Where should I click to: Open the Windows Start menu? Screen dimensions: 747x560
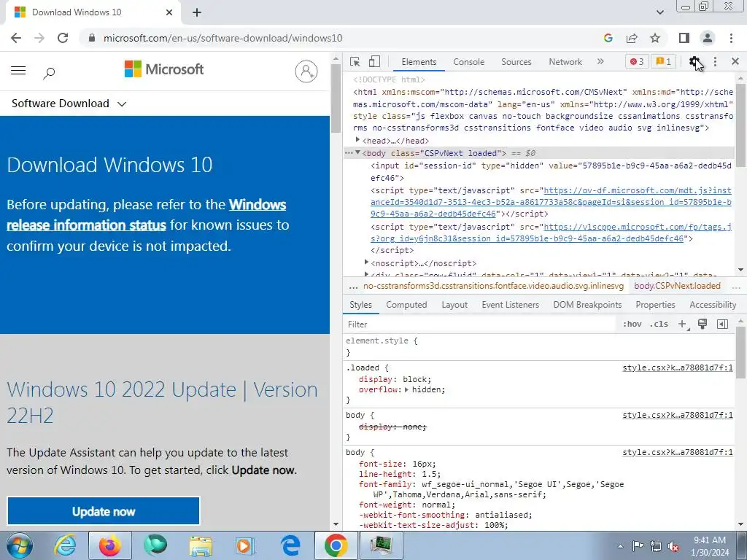[20, 545]
